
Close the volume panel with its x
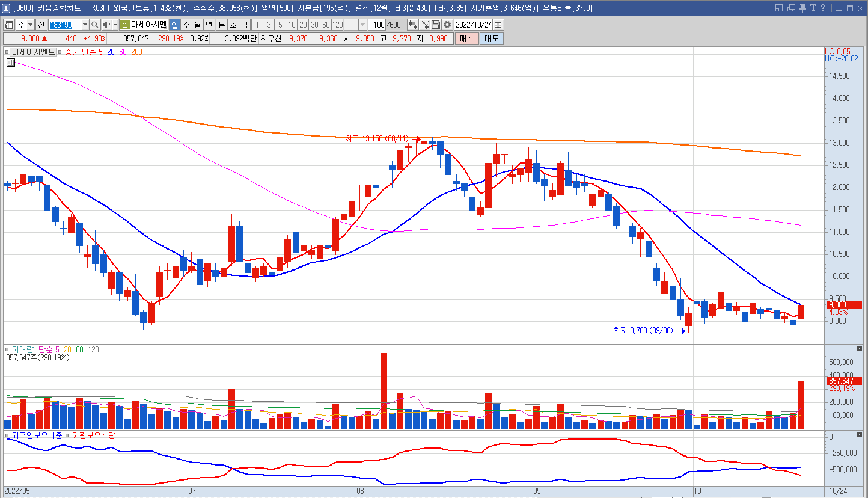point(859,349)
